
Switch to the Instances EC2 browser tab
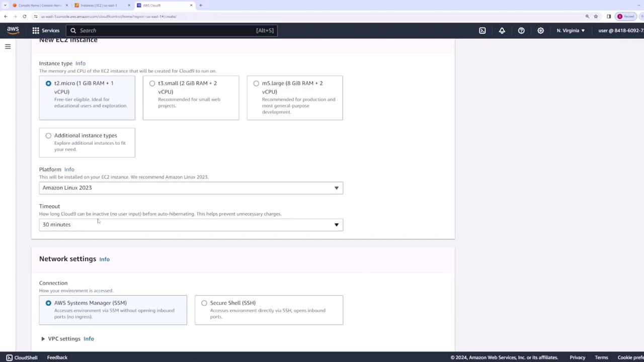pyautogui.click(x=102, y=6)
